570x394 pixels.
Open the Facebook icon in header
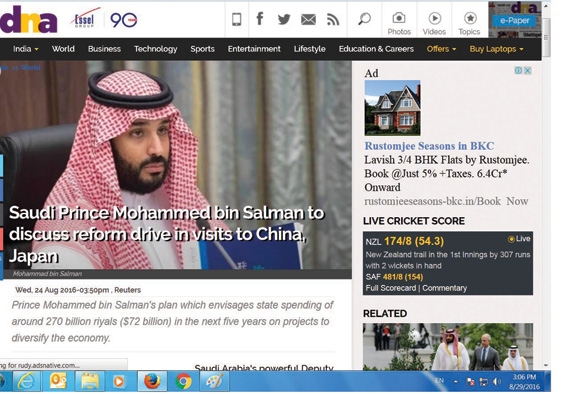coord(260,18)
